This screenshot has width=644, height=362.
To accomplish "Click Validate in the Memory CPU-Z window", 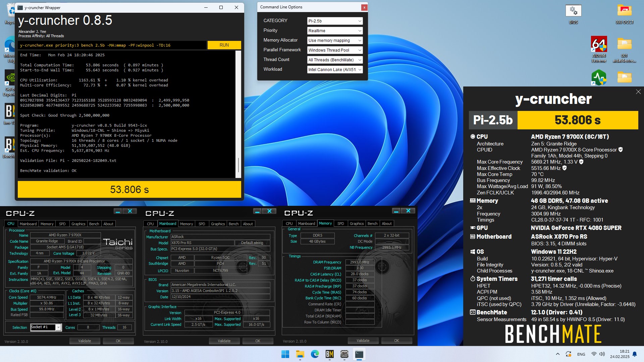I will coord(363,341).
